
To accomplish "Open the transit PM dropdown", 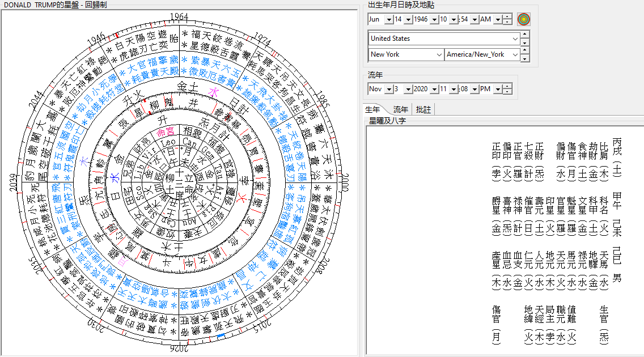I will (498, 89).
